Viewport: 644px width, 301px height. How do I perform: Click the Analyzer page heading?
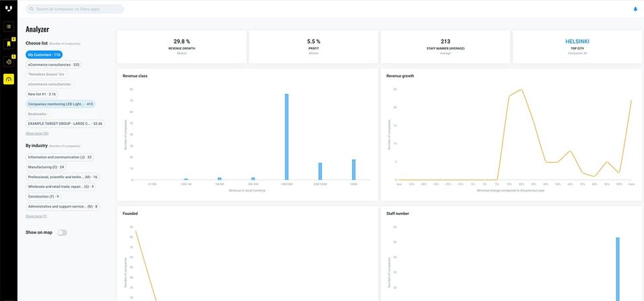[38, 30]
